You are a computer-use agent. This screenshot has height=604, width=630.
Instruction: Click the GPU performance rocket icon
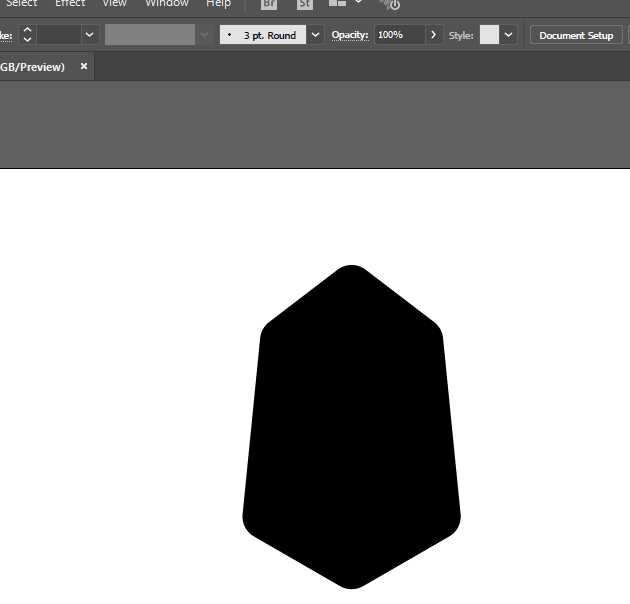tap(390, 4)
